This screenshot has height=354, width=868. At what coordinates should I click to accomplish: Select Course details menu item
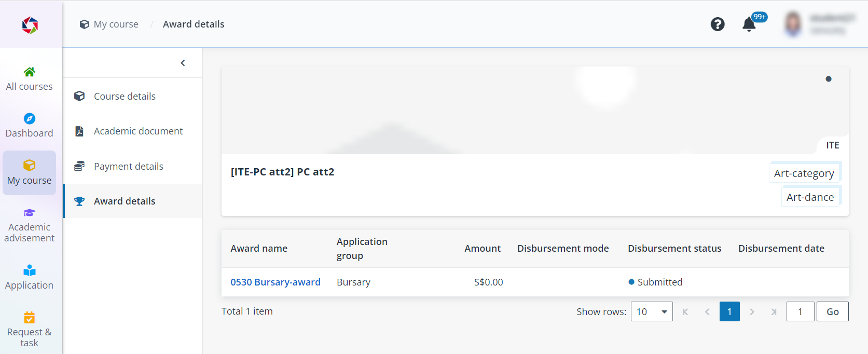point(125,96)
